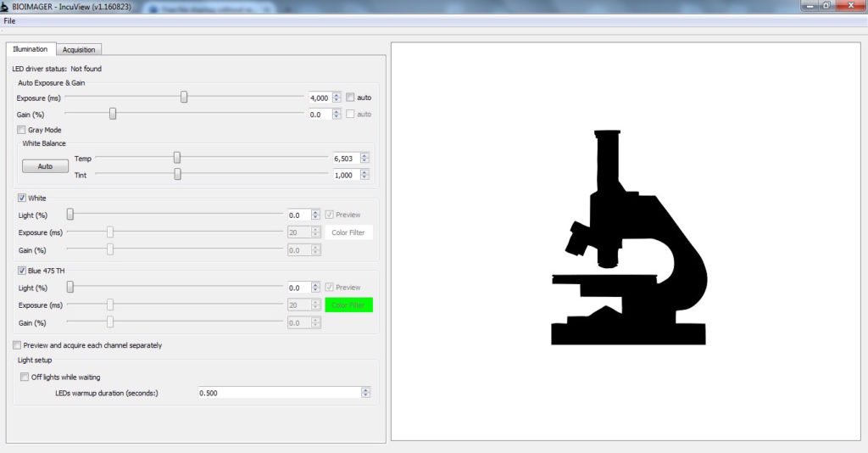Select the Illumination tab

click(x=31, y=48)
